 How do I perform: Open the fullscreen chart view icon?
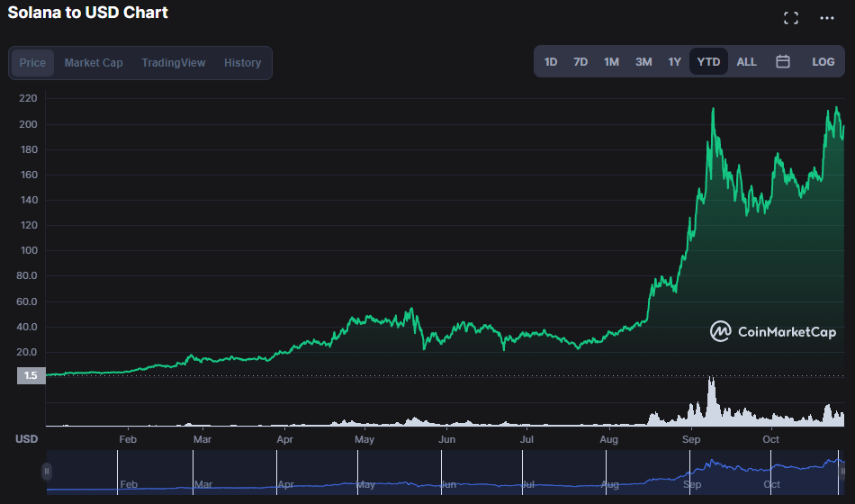[791, 18]
